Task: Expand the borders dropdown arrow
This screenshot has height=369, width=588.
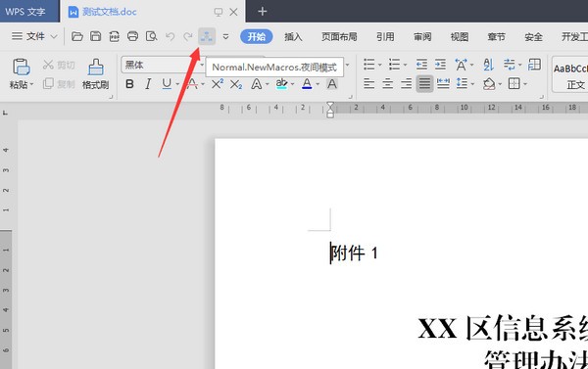Action: [x=525, y=84]
